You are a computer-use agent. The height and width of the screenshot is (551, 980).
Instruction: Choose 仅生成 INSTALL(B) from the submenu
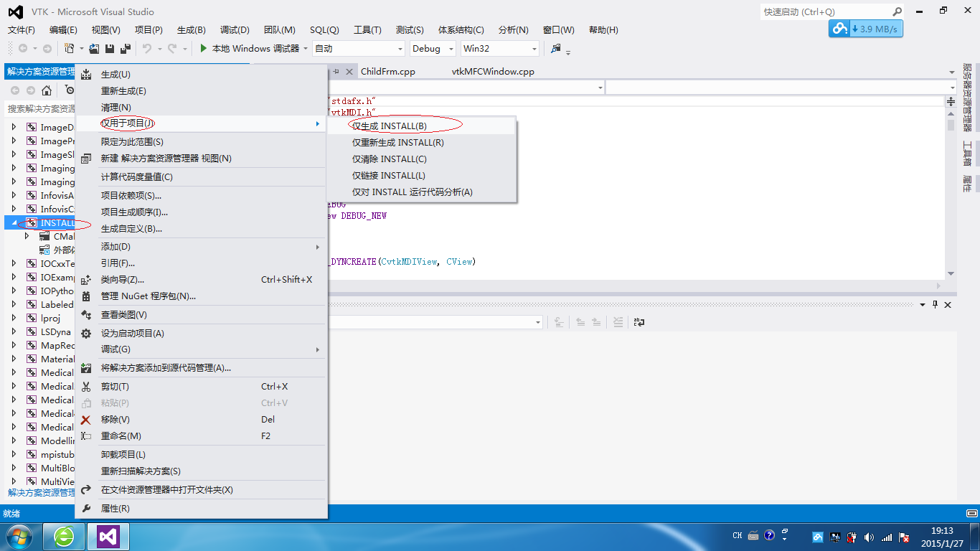coord(422,126)
